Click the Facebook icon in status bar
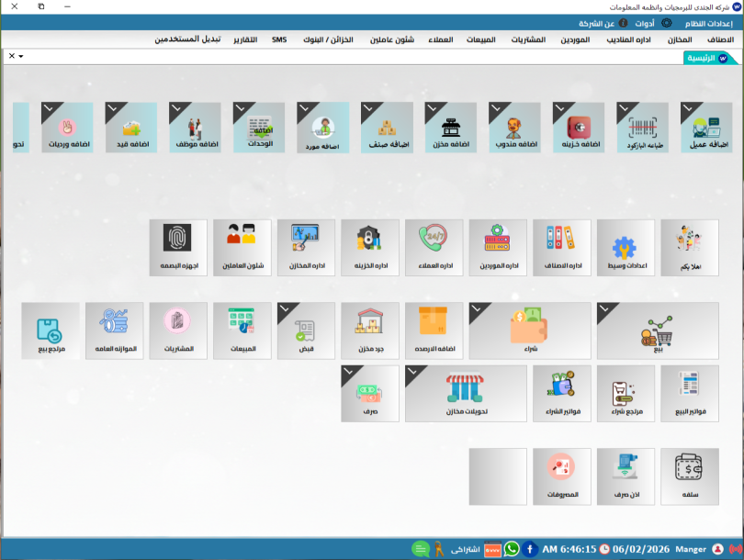744x560 pixels. click(530, 549)
